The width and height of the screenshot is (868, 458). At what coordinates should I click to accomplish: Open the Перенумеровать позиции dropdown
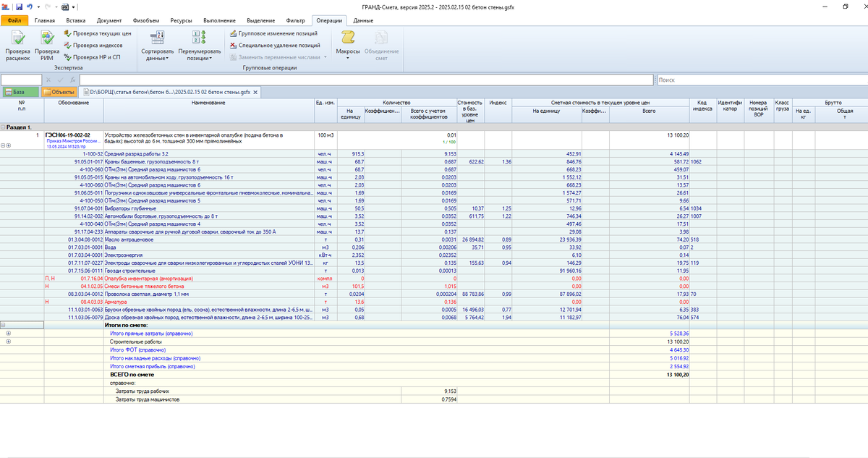(x=198, y=46)
